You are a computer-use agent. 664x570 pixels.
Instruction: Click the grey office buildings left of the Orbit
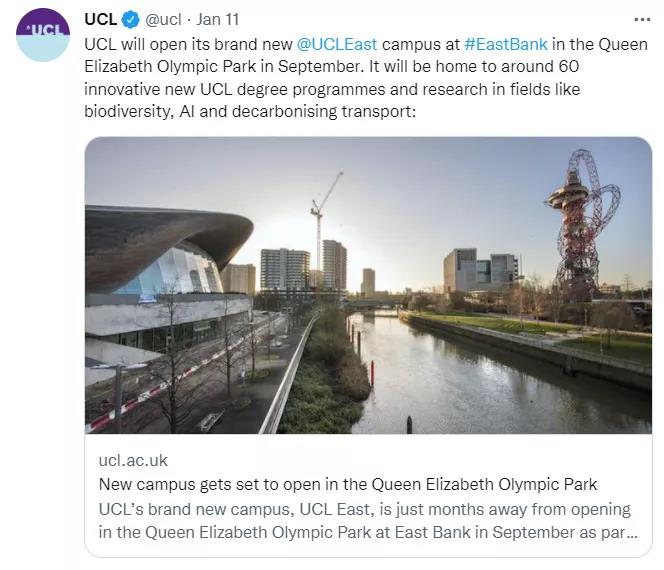(482, 270)
